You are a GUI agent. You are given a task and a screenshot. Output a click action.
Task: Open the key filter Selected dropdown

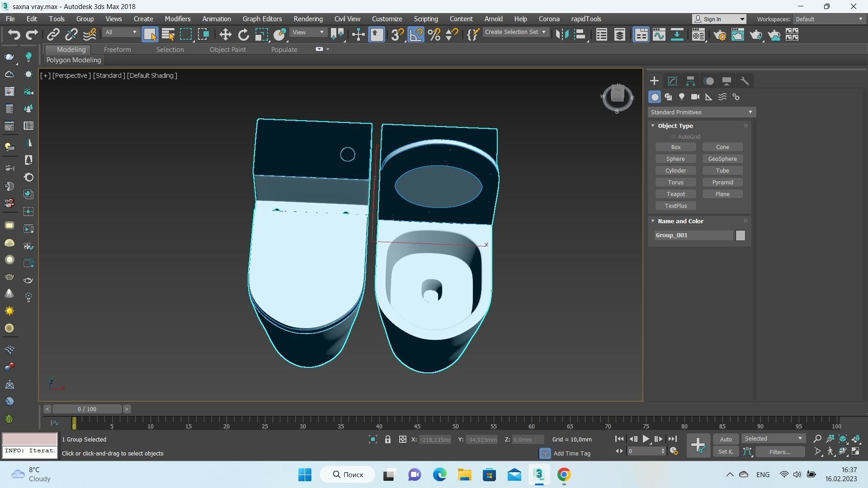[773, 439]
